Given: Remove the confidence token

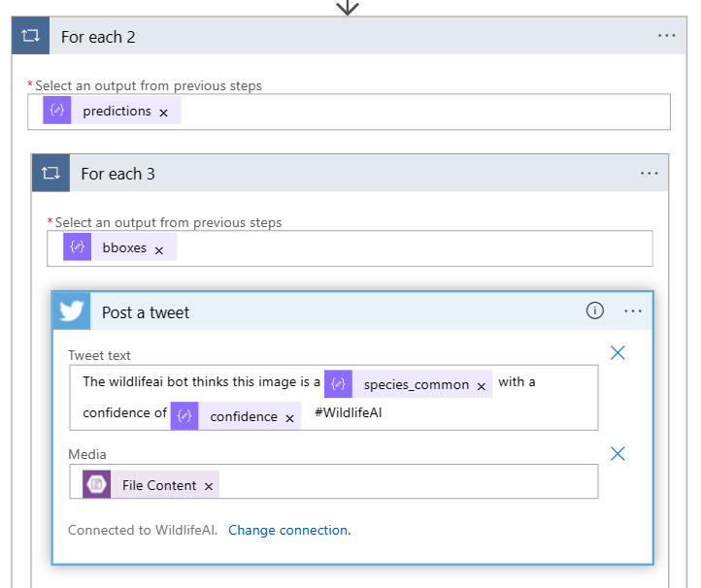Looking at the screenshot, I should tap(288, 417).
